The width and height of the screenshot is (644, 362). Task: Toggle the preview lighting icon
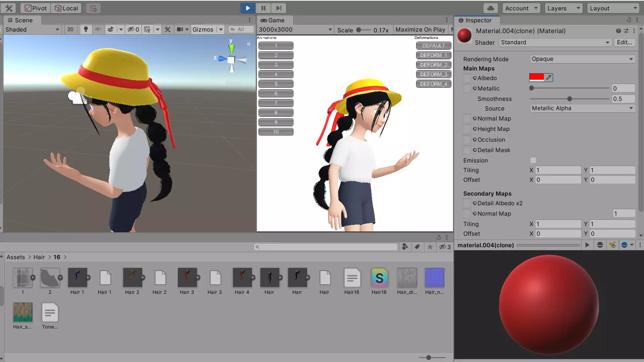pos(612,245)
